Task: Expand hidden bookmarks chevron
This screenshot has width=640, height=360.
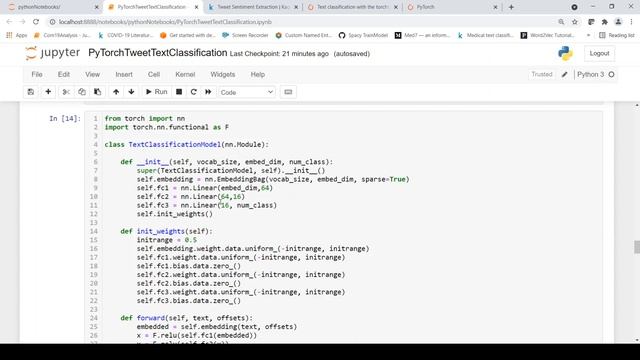Action: point(588,36)
